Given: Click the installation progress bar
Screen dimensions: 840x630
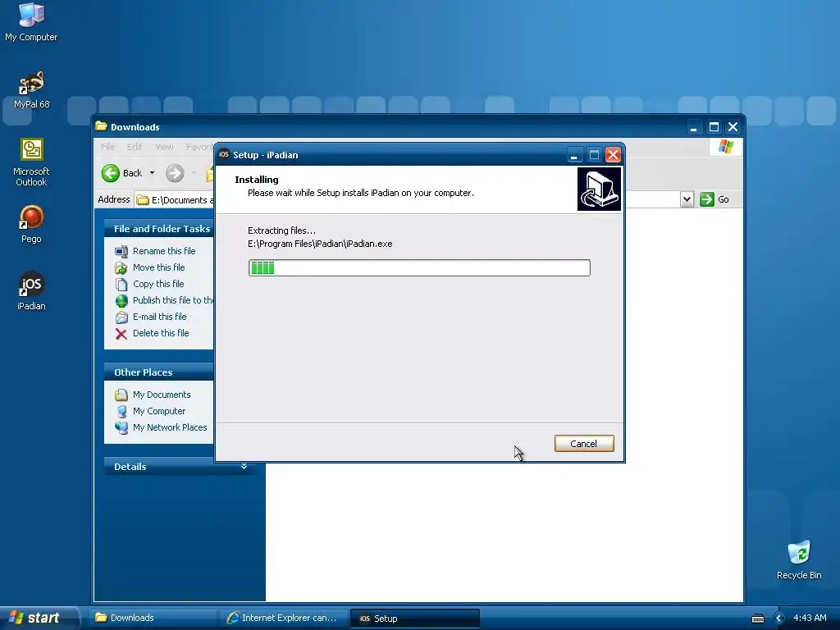Looking at the screenshot, I should click(x=419, y=268).
